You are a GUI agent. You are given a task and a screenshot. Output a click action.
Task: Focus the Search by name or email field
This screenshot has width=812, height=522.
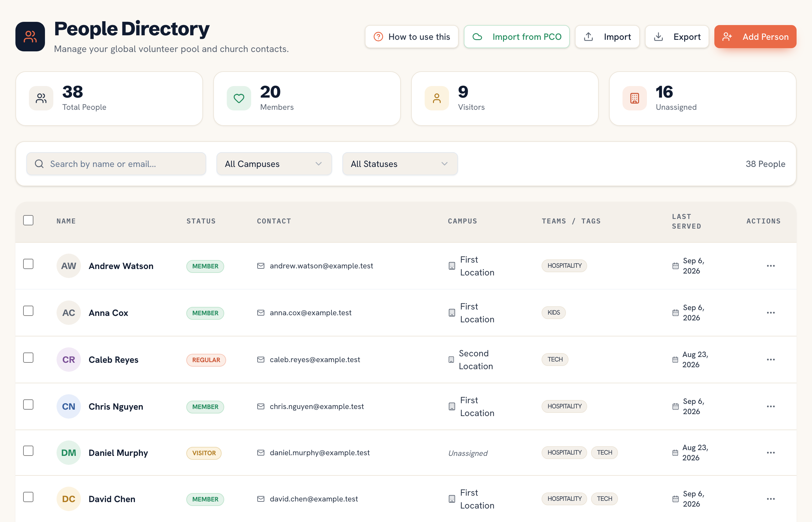(x=116, y=164)
